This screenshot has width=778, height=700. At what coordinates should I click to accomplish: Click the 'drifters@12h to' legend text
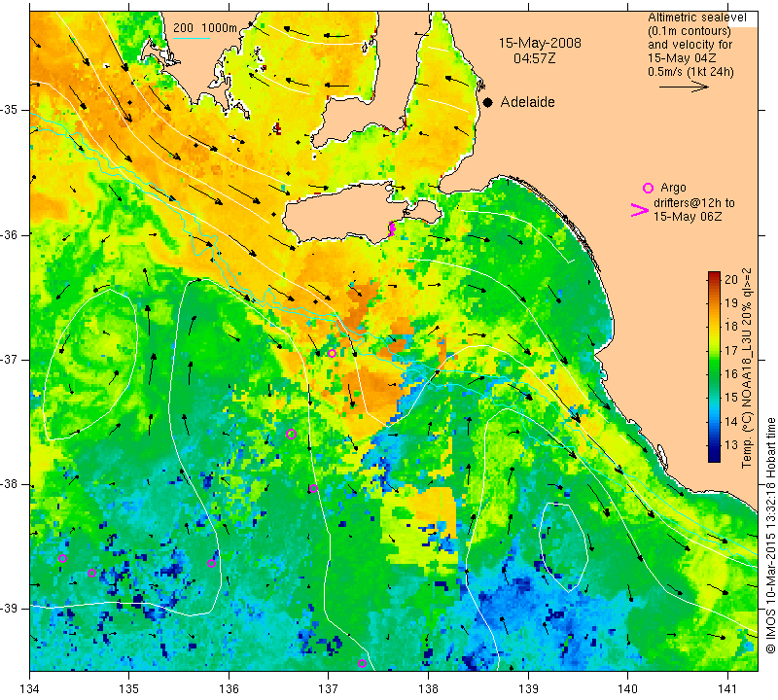[x=694, y=203]
